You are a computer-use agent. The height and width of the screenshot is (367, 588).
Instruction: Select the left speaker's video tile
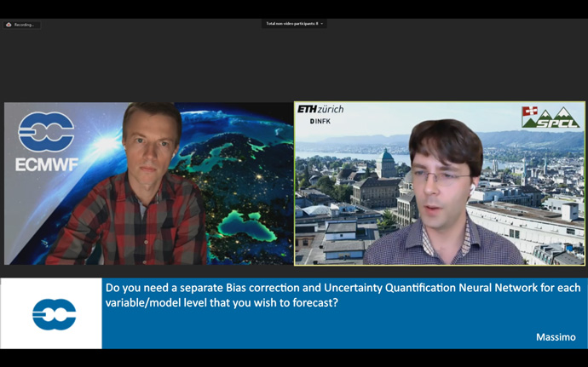click(x=148, y=183)
